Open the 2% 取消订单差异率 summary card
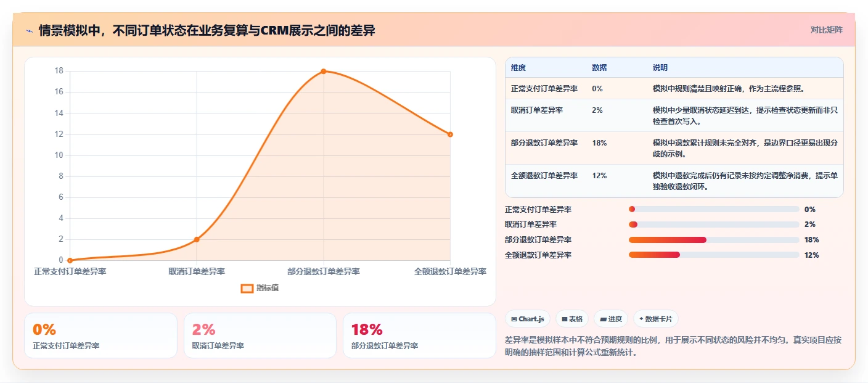Screen dimensions: 868x383 point(260,336)
